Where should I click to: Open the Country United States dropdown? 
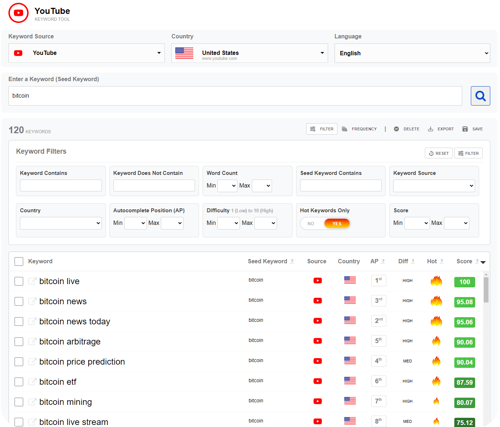[250, 53]
